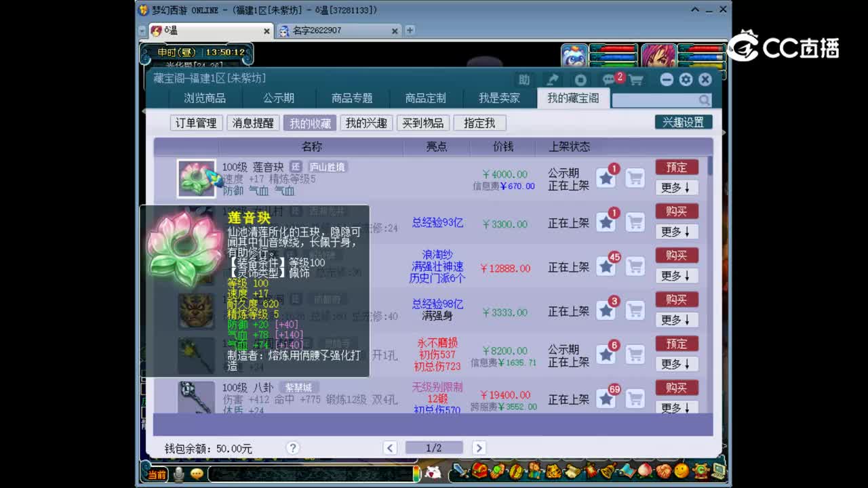The image size is (868, 488).
Task: Click the question mark beside the wallet balance
Action: (x=293, y=448)
